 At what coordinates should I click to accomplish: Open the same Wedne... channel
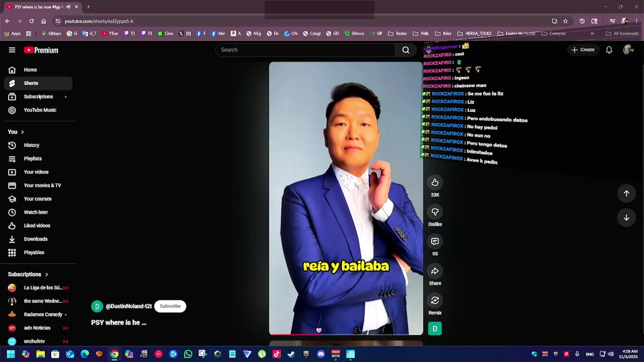[x=38, y=301]
